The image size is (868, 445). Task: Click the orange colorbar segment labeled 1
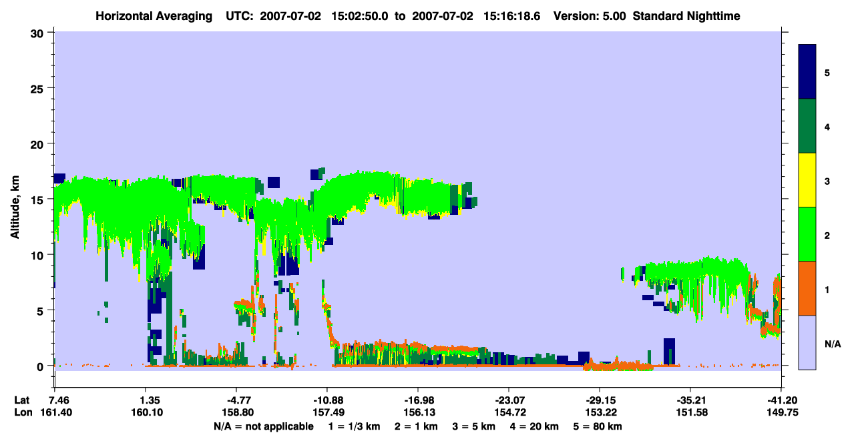point(807,288)
